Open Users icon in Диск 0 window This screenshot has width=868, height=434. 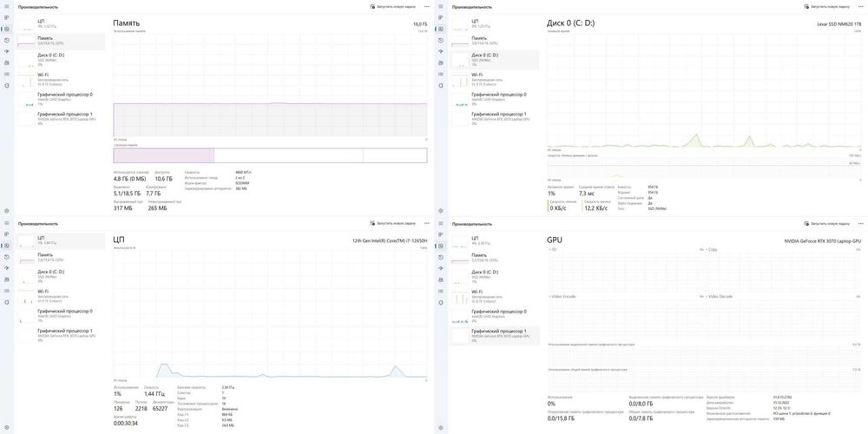(441, 63)
